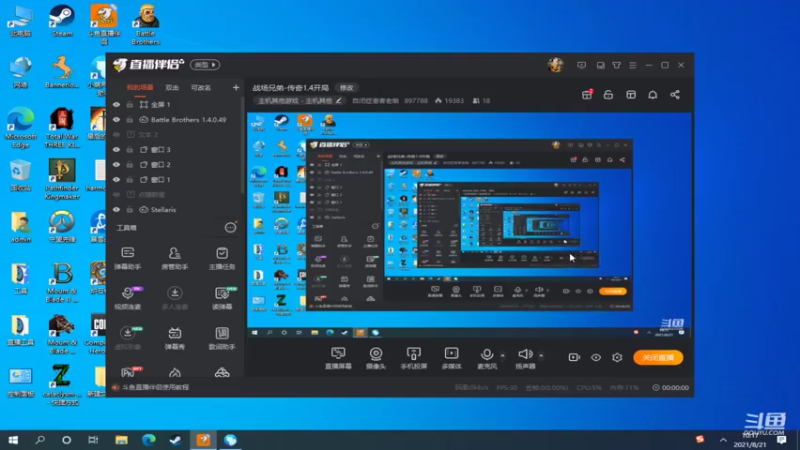Open the mode pill dropdown beside the logo
800x450 pixels.
(205, 65)
